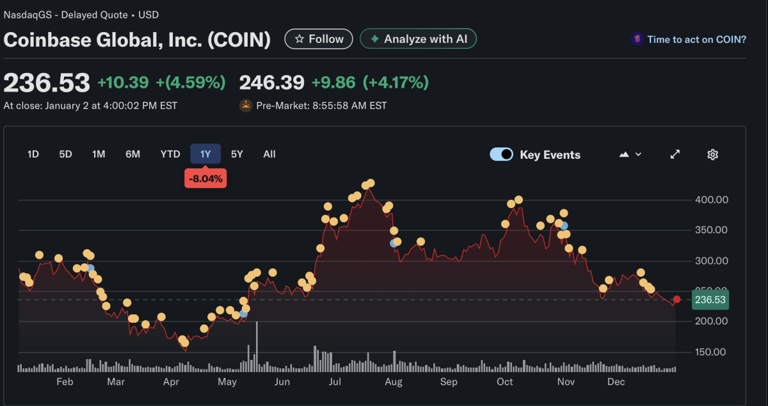The image size is (768, 406).
Task: Click the 200.00 axis label
Action: [712, 321]
